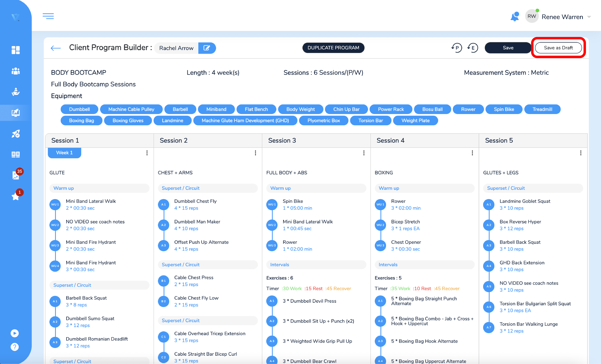Screen dimensions: 601x364
Task: Click the DUPLICATE PROGRAM button
Action: pyautogui.click(x=333, y=48)
